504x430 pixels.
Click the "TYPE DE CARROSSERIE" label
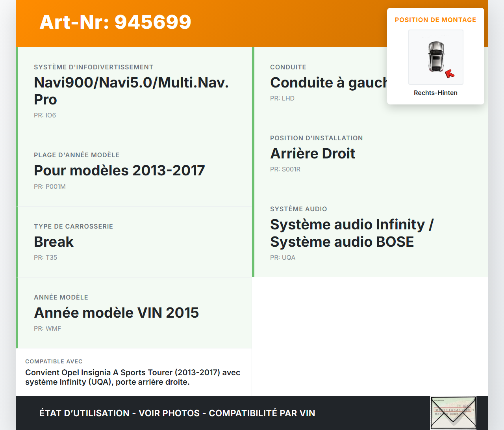click(x=74, y=226)
